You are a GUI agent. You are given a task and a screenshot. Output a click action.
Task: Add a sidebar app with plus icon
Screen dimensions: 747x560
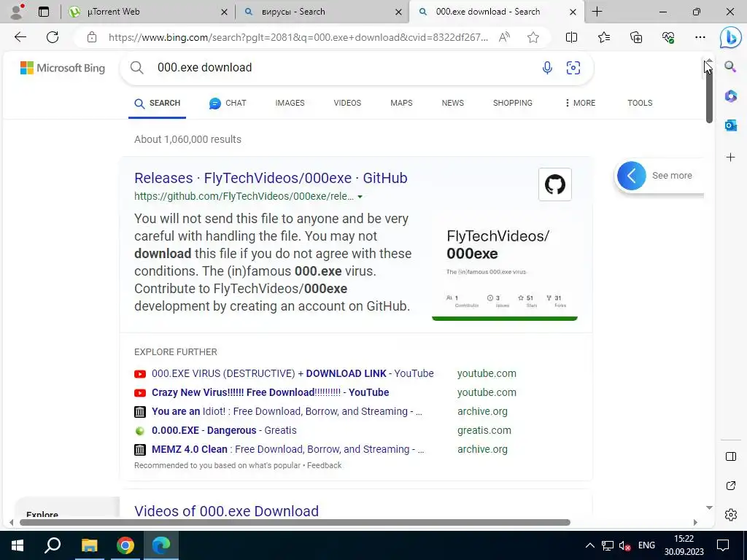[730, 157]
